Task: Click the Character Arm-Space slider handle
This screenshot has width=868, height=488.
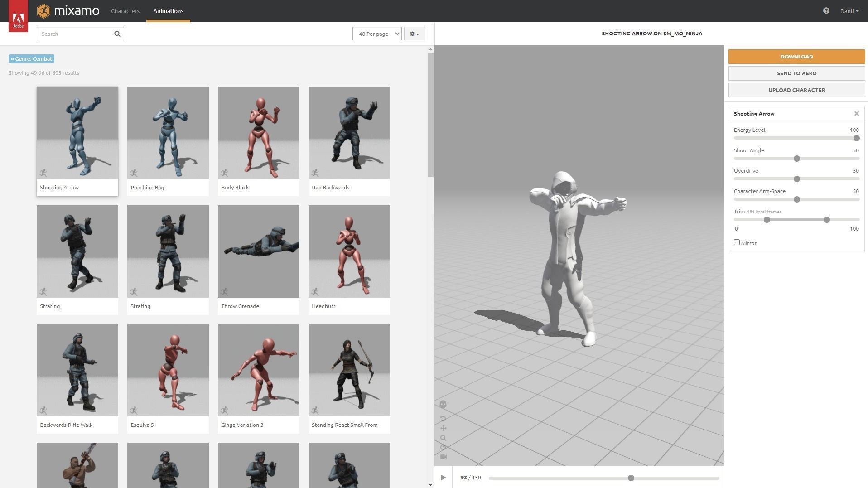Action: tap(796, 199)
